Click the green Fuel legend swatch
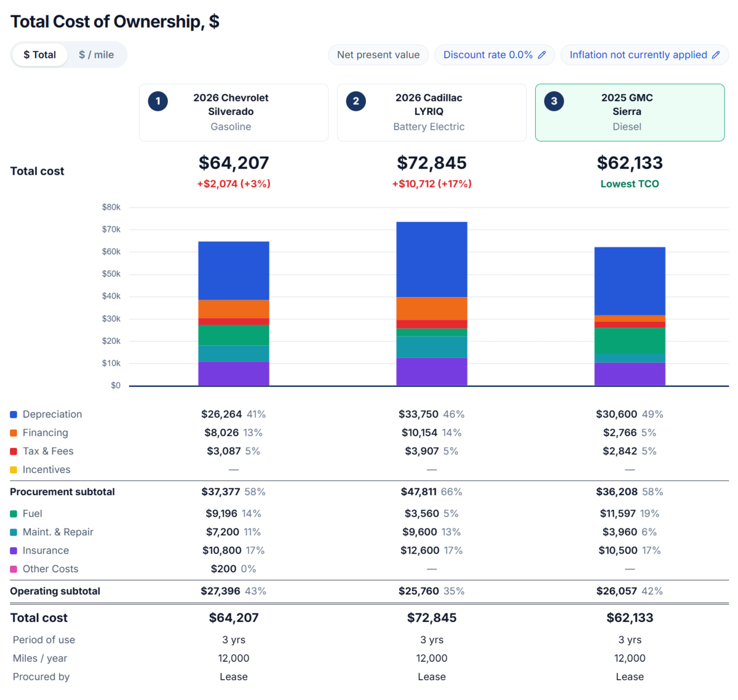The height and width of the screenshot is (700, 738). coord(14,514)
